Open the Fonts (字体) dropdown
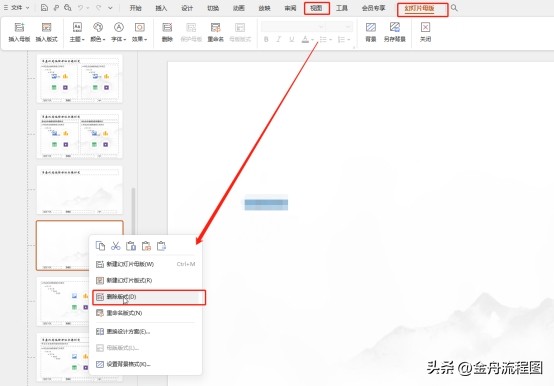This screenshot has height=386, width=554. (119, 32)
